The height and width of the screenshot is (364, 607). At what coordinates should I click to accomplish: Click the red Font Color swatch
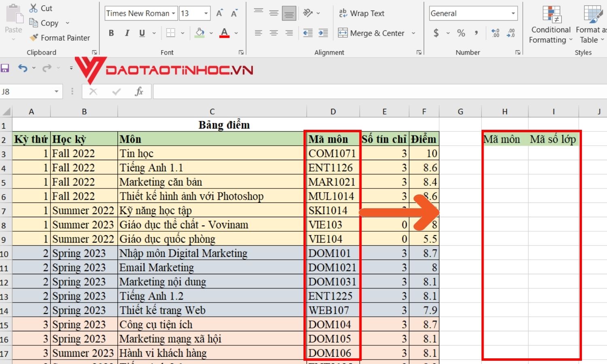(x=224, y=37)
